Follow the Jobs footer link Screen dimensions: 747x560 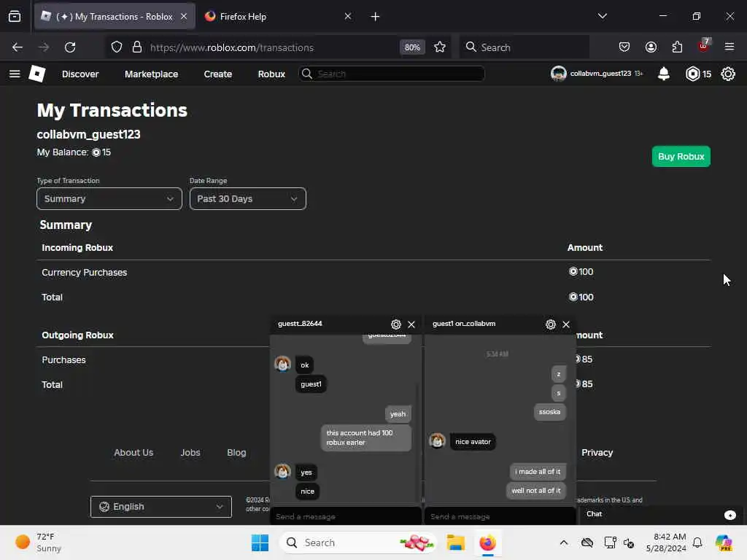(x=190, y=453)
